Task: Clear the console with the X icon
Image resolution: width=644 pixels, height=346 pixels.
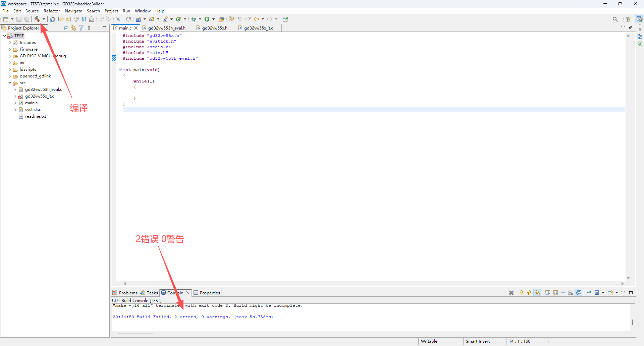Action: click(511, 293)
